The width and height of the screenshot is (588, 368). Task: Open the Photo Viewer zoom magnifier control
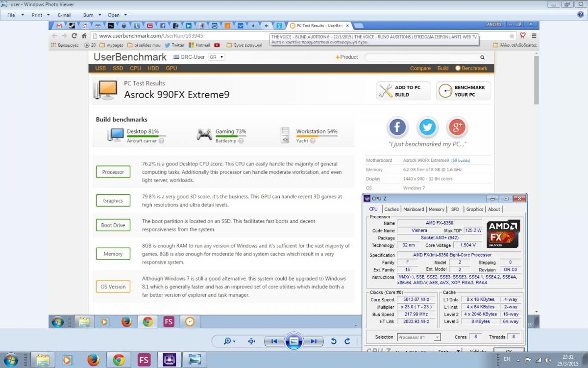coord(229,341)
